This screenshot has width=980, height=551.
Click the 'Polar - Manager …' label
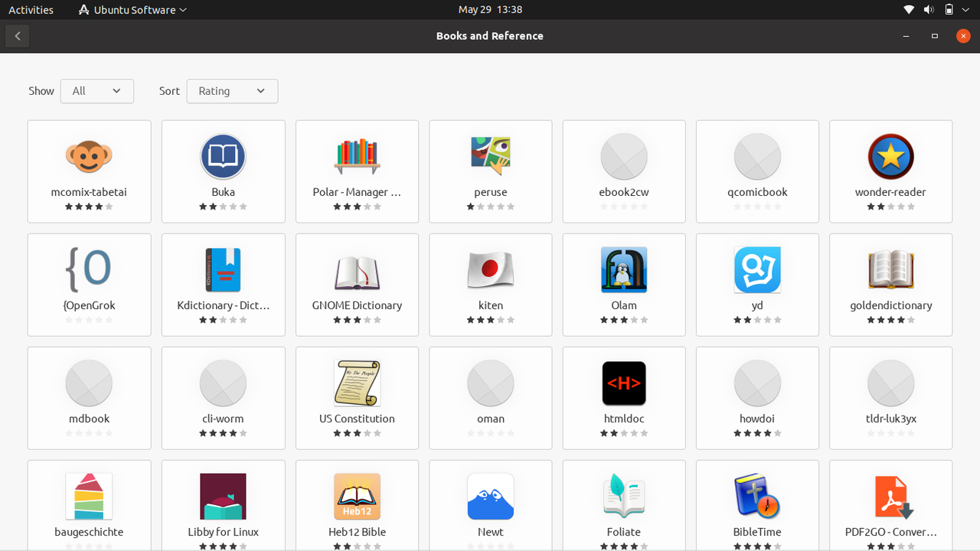357,192
